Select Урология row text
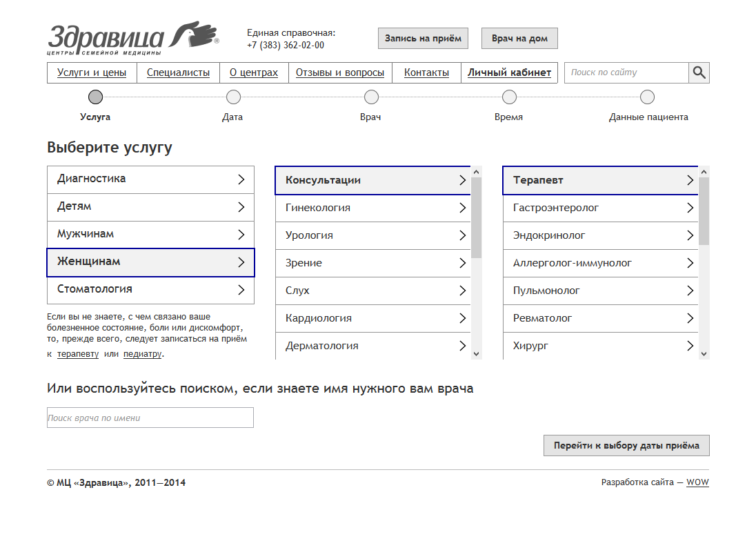This screenshot has width=756, height=539. 309,235
